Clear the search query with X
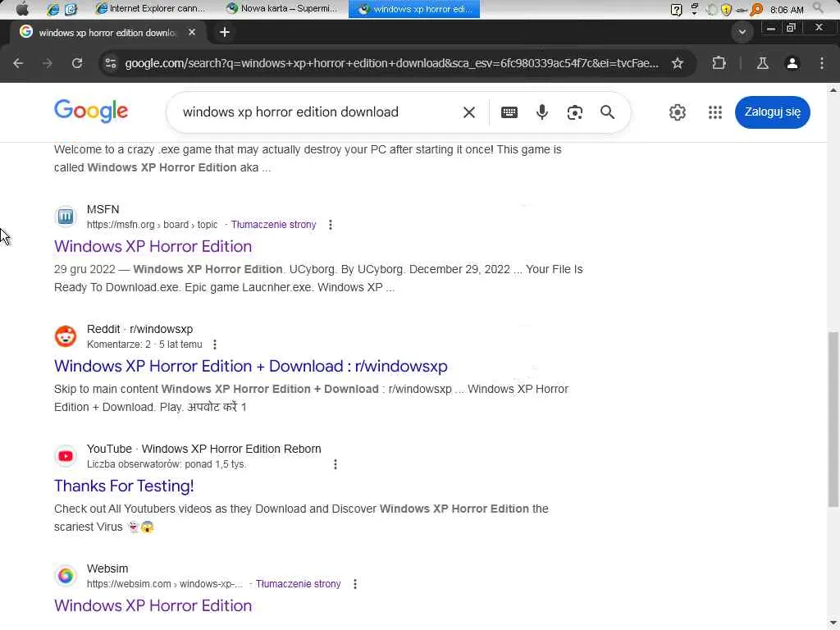The width and height of the screenshot is (840, 630). 468,112
